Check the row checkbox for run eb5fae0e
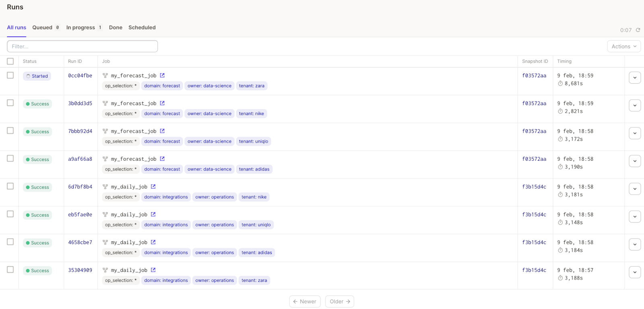The width and height of the screenshot is (644, 309). point(10,214)
